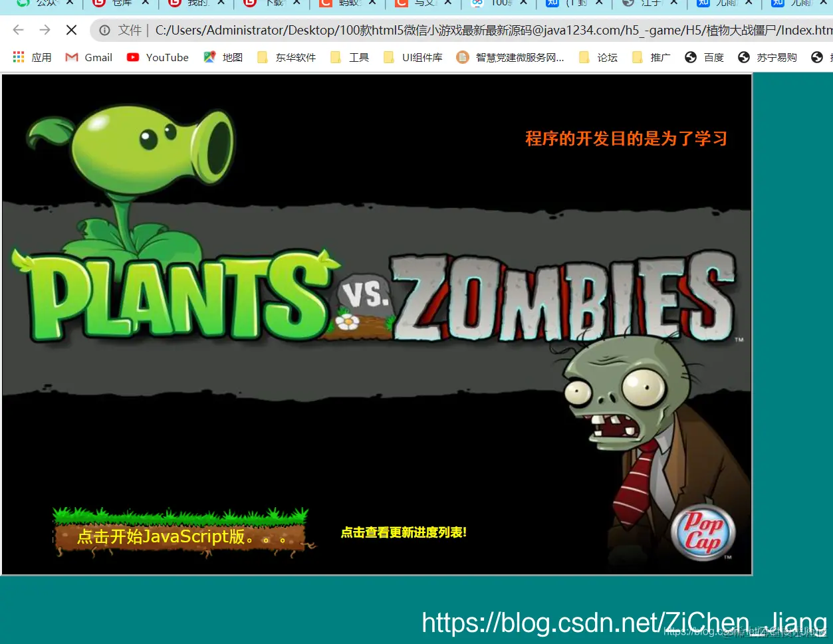The width and height of the screenshot is (833, 644).
Task: Click the orange 程序的开发目的是为了学习 text
Action: tap(626, 138)
